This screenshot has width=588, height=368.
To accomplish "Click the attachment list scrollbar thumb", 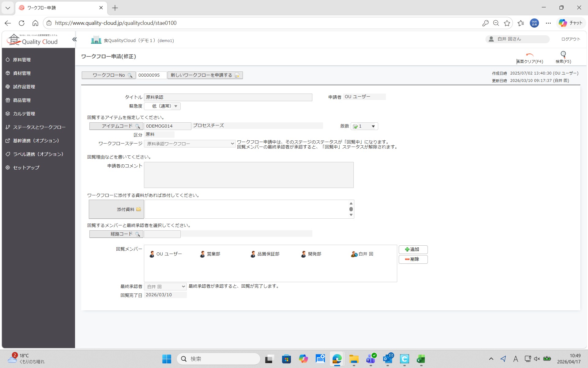I will point(351,209).
